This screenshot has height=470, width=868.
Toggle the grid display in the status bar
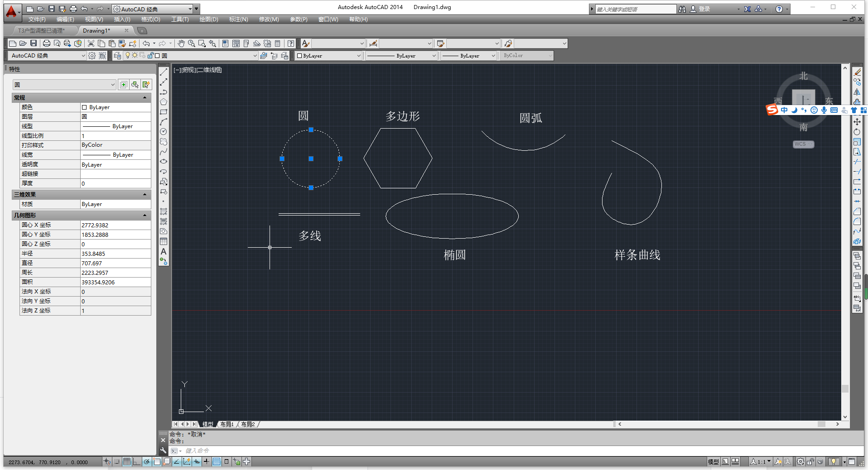127,461
